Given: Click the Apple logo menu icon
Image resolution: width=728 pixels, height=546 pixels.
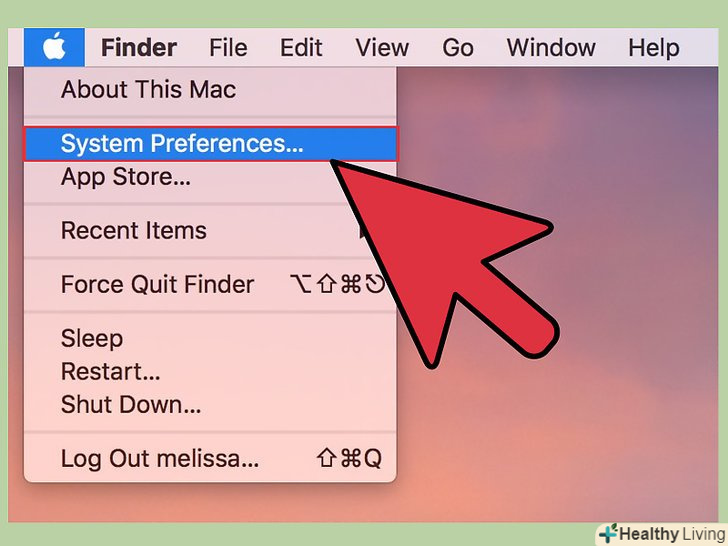Looking at the screenshot, I should pos(54,47).
